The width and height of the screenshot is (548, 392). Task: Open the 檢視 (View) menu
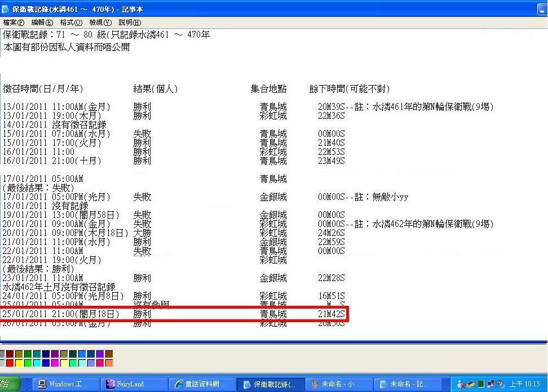pyautogui.click(x=100, y=23)
